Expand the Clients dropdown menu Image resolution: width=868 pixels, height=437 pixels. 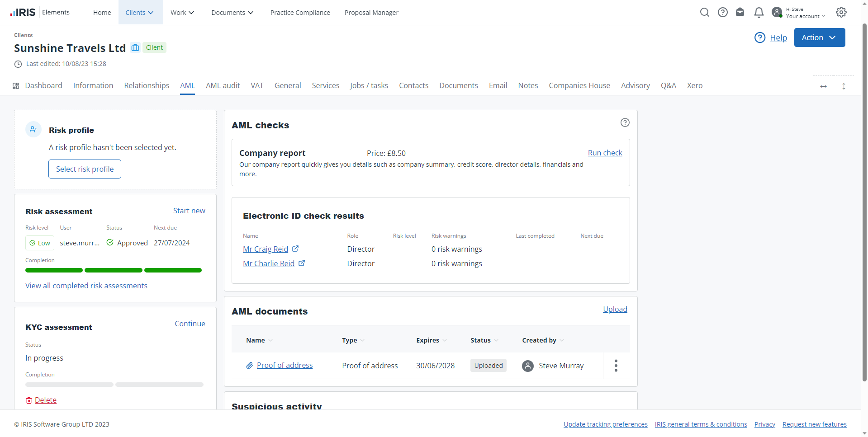click(139, 13)
